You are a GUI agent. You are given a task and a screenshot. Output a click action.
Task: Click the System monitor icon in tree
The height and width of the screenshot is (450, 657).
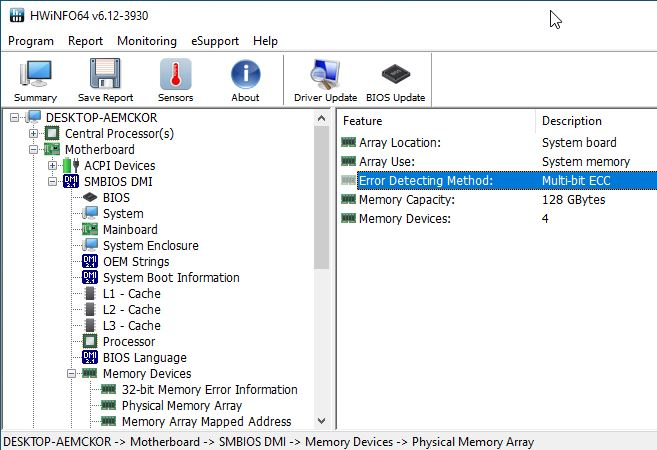[90, 213]
